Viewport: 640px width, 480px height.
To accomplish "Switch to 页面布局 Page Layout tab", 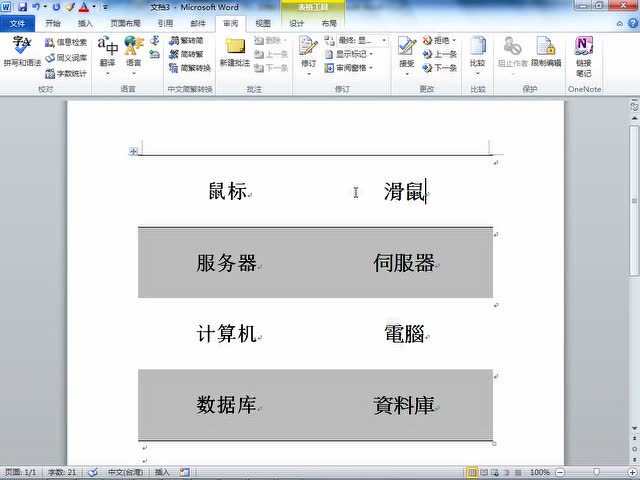I will tap(125, 24).
